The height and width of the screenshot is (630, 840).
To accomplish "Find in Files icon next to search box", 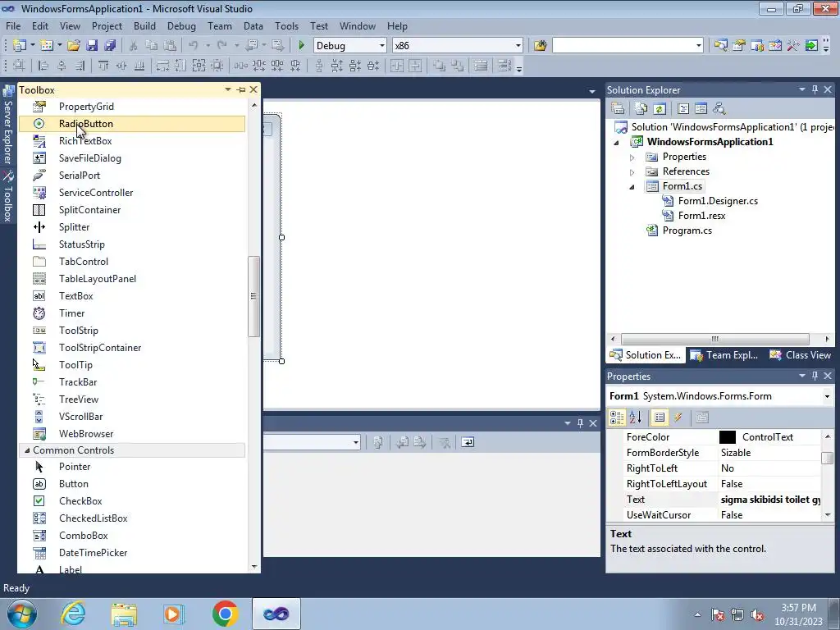I will pos(540,46).
